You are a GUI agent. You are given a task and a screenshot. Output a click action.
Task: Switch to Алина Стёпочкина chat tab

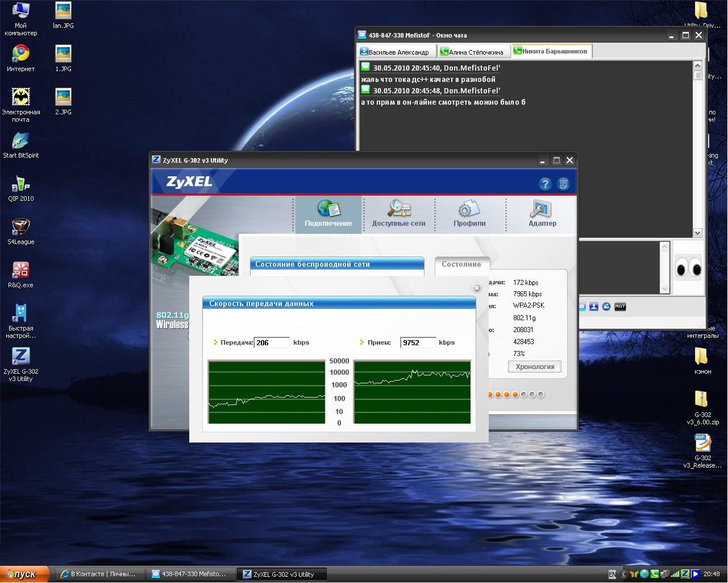click(474, 52)
